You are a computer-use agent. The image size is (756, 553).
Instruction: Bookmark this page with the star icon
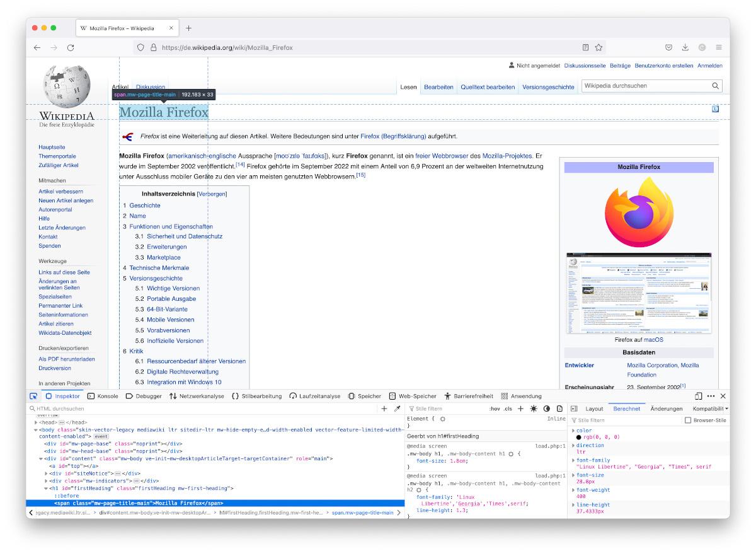[598, 47]
